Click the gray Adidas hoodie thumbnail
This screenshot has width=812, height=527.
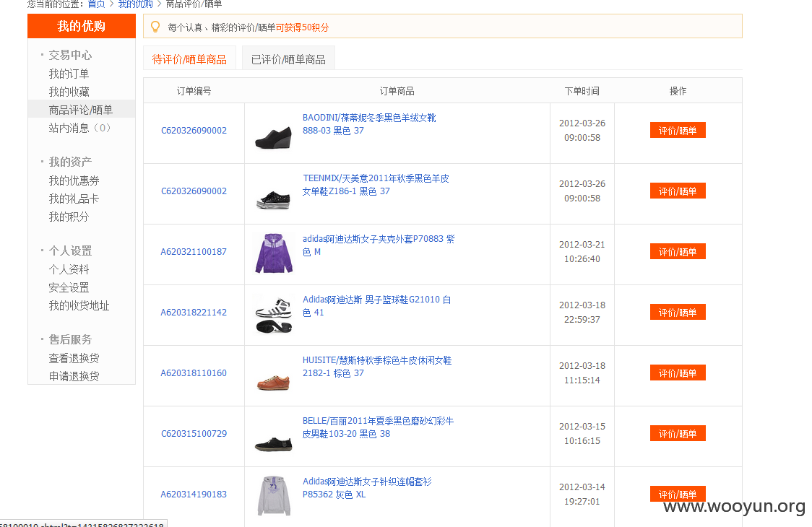coord(274,495)
